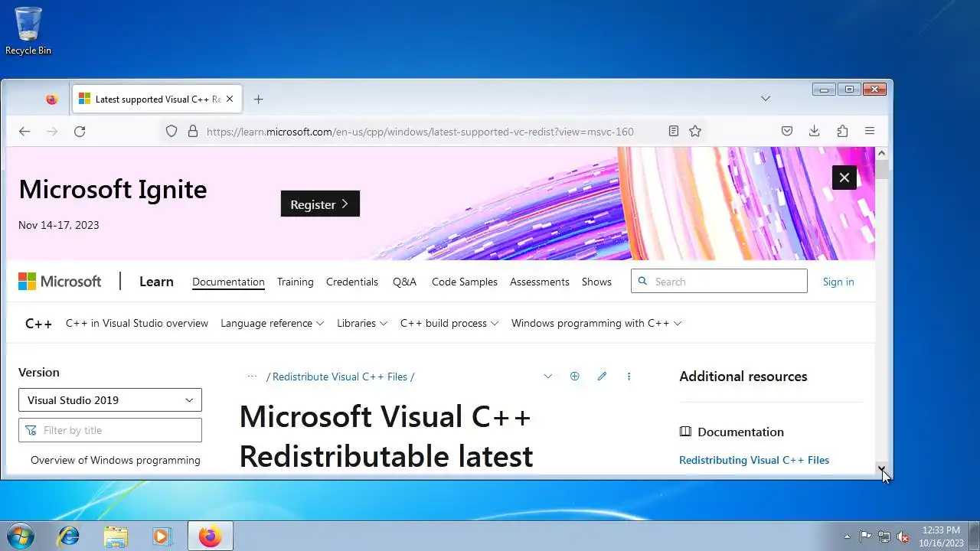Viewport: 980px width, 551px height.
Task: Open the taskbar clock and date
Action: (941, 536)
